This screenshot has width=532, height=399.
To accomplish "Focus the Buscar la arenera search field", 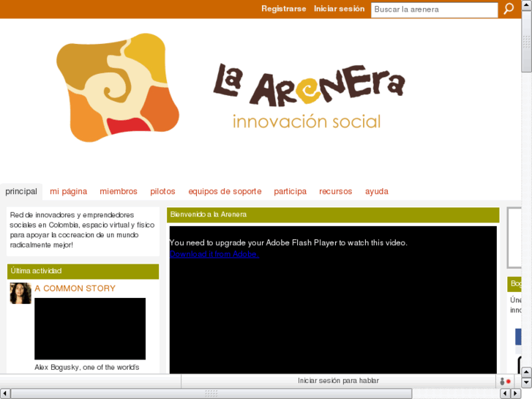I will 434,10.
